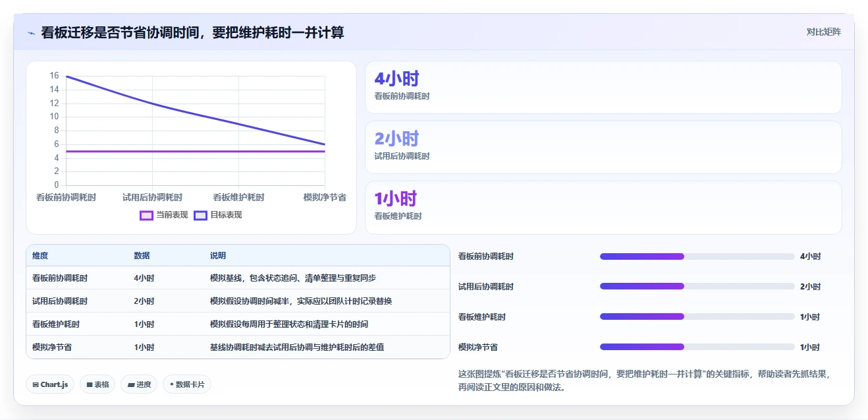Click the star icon in 数据卡片 chip

171,384
